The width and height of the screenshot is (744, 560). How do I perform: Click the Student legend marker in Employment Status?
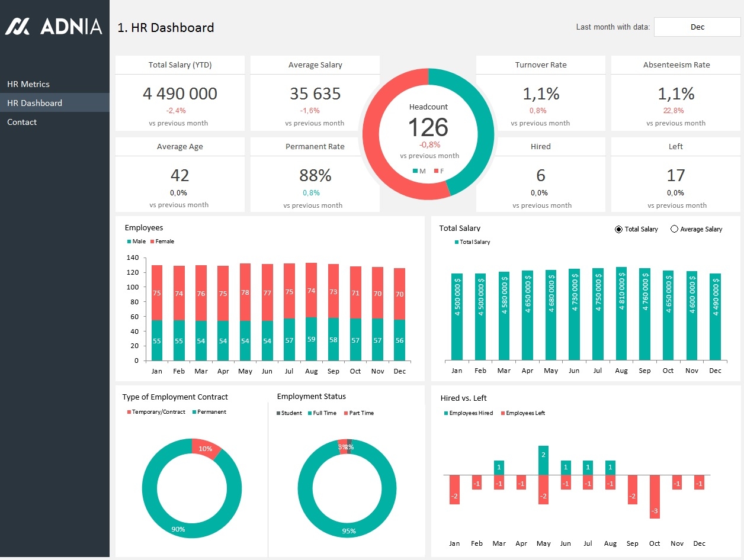[x=277, y=413]
